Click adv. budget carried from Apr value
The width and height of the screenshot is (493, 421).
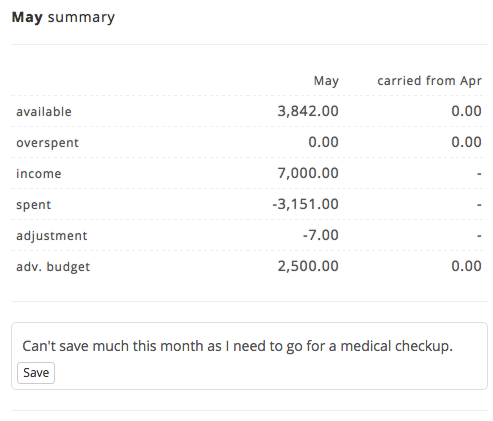(466, 266)
